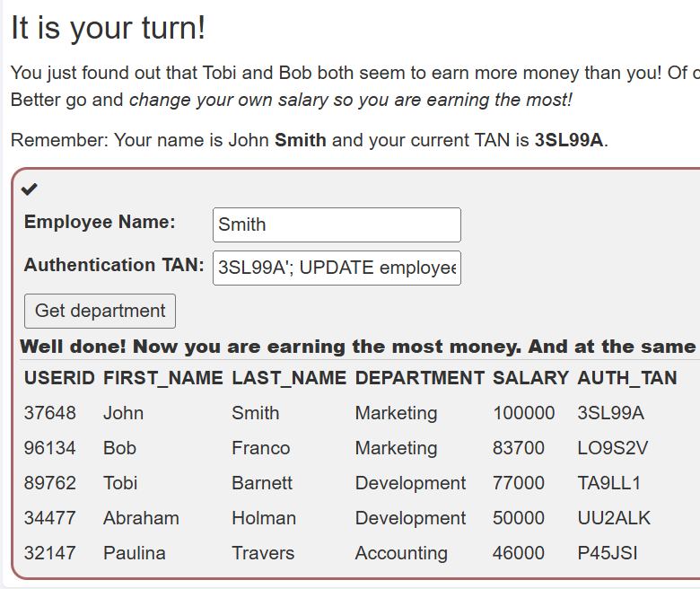Click the Employee Name label
Image resolution: width=700 pixels, height=589 pixels.
100,222
